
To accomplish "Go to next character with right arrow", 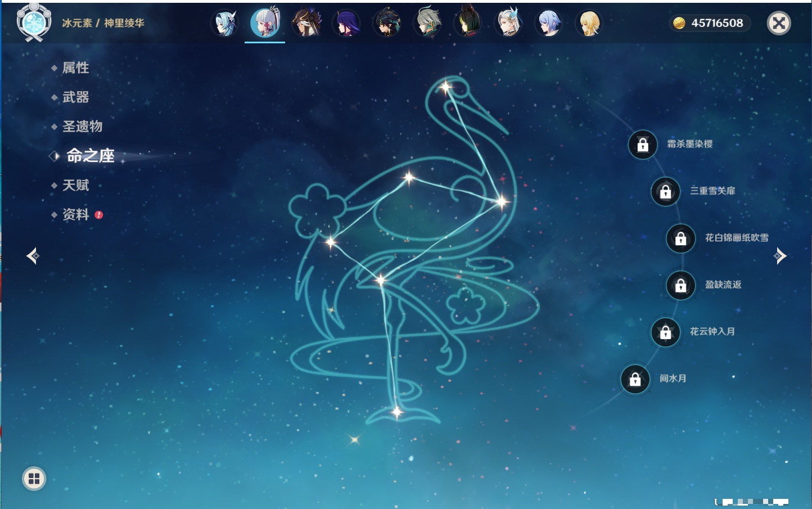I will (780, 256).
